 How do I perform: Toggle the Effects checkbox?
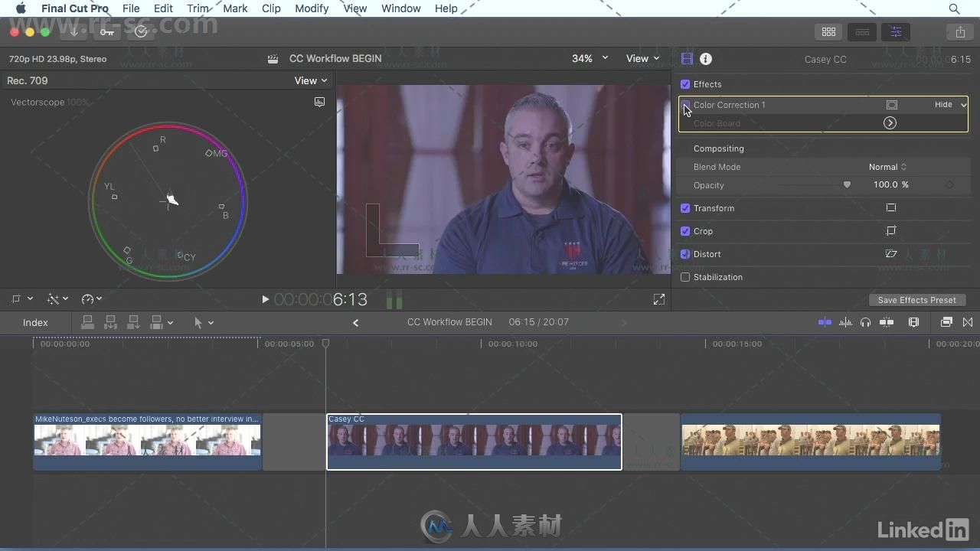pos(685,84)
